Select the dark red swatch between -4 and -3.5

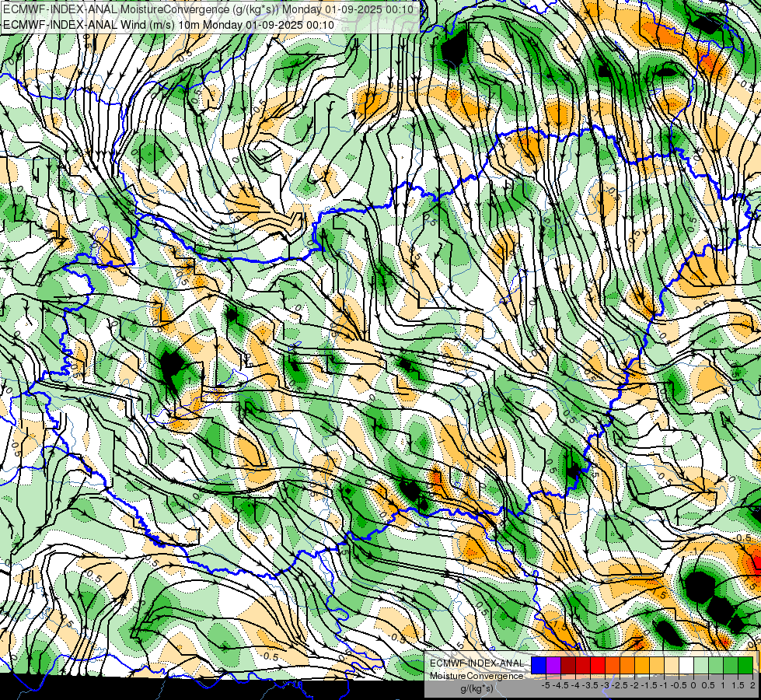(568, 666)
